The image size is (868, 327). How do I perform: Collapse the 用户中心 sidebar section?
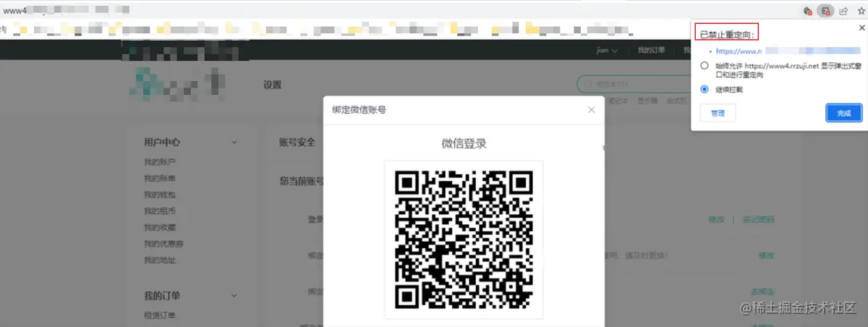pyautogui.click(x=234, y=143)
